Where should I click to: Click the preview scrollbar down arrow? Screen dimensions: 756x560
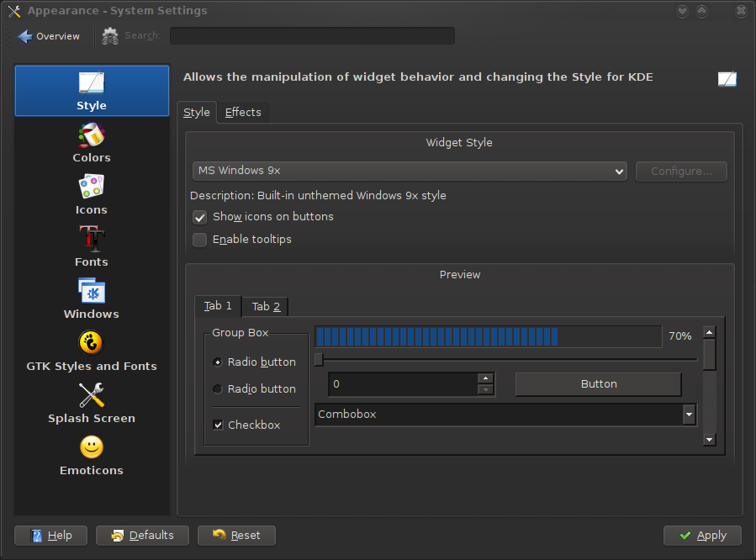click(709, 440)
